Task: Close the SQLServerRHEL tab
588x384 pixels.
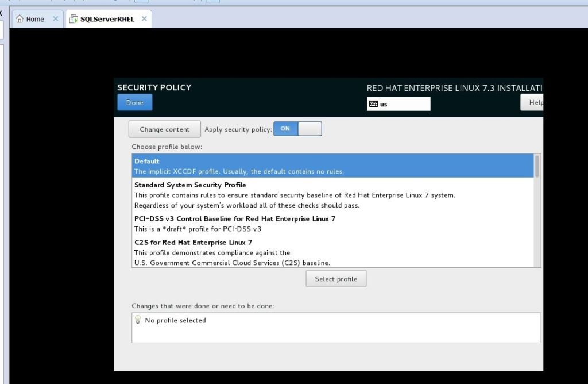Action: pyautogui.click(x=144, y=19)
